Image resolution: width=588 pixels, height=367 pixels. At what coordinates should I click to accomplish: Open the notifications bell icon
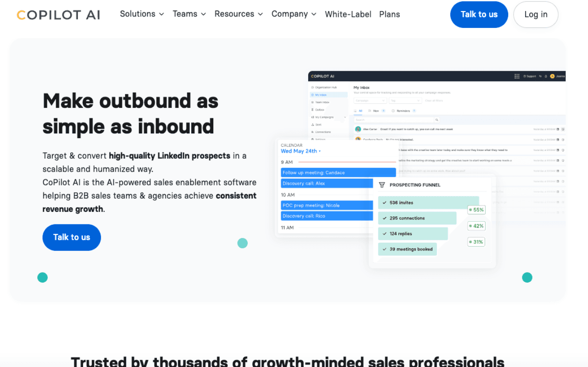click(x=545, y=76)
